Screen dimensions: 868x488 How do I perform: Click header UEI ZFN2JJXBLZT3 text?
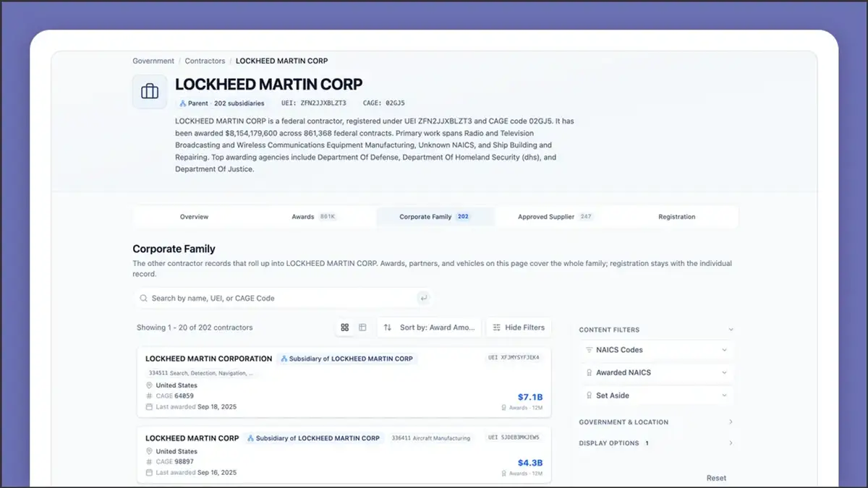point(314,103)
